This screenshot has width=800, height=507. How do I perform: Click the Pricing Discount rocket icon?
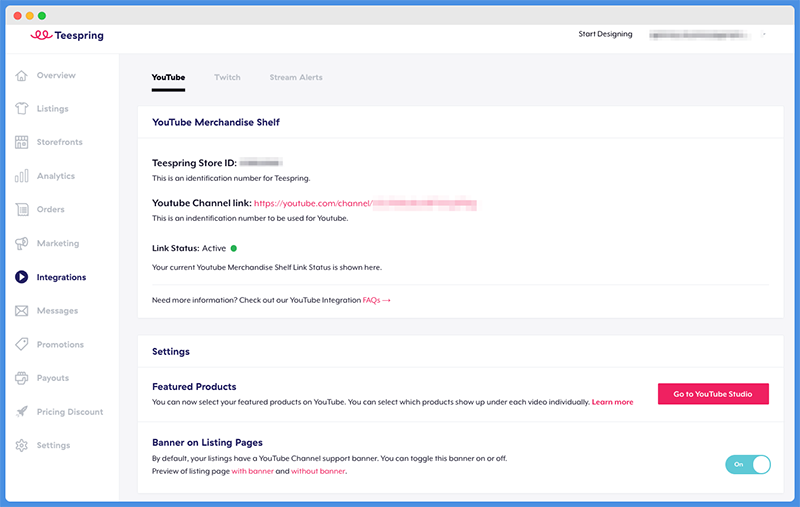point(21,412)
